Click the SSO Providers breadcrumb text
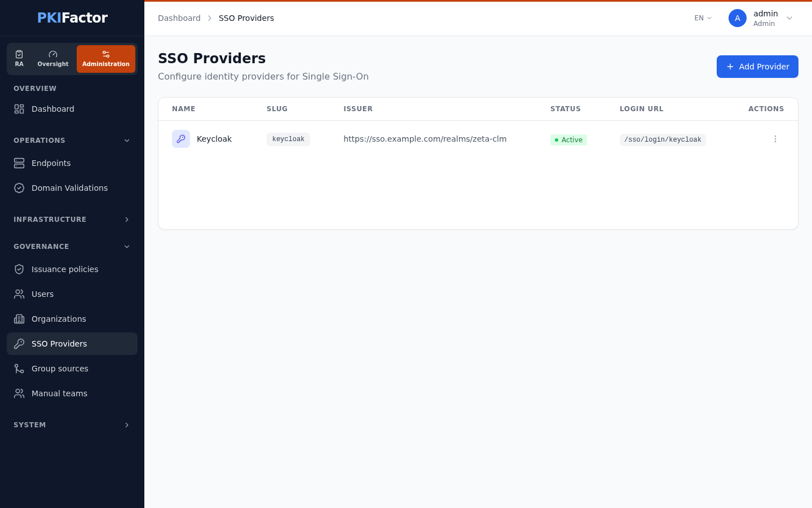The height and width of the screenshot is (508, 812). click(246, 18)
